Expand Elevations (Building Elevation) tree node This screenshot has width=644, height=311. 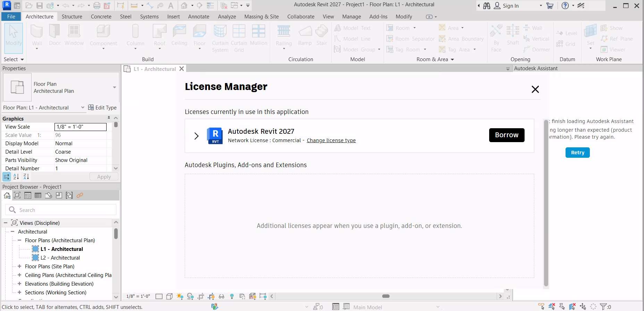[x=19, y=284]
